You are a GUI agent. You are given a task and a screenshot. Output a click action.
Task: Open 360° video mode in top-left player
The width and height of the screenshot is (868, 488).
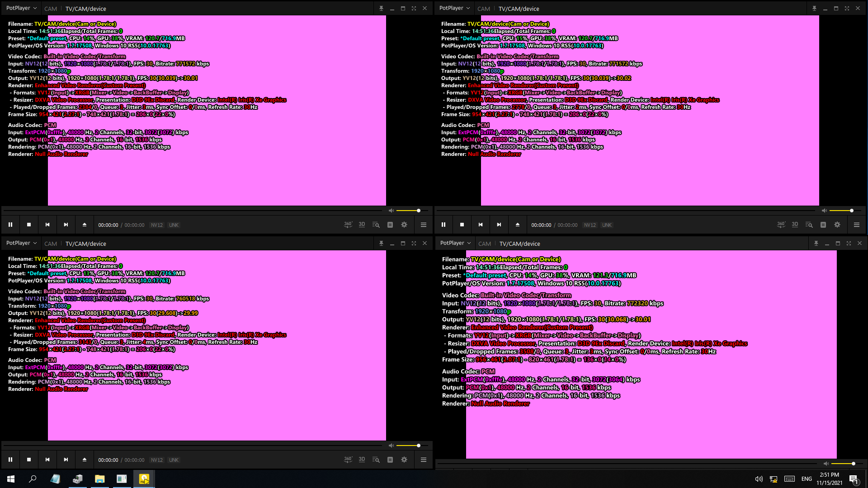tap(348, 225)
